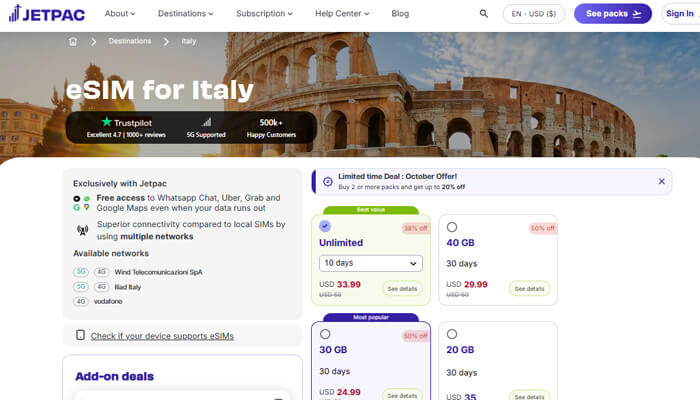Viewport: 700px width, 400px height.
Task: Select the 40 GB plan radio button
Action: point(452,227)
